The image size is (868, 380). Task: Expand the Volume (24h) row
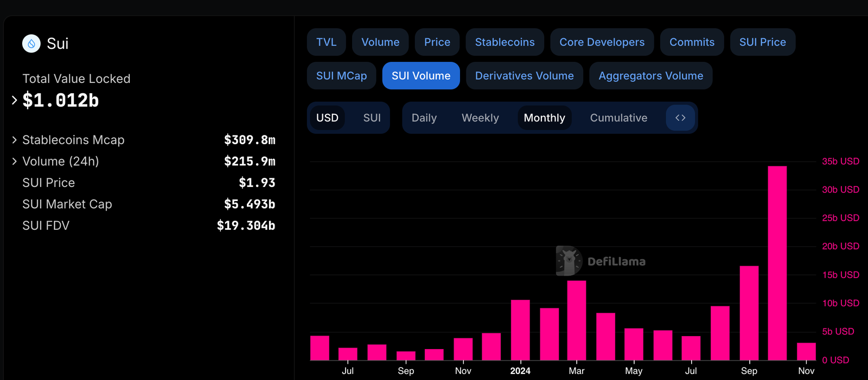[15, 161]
